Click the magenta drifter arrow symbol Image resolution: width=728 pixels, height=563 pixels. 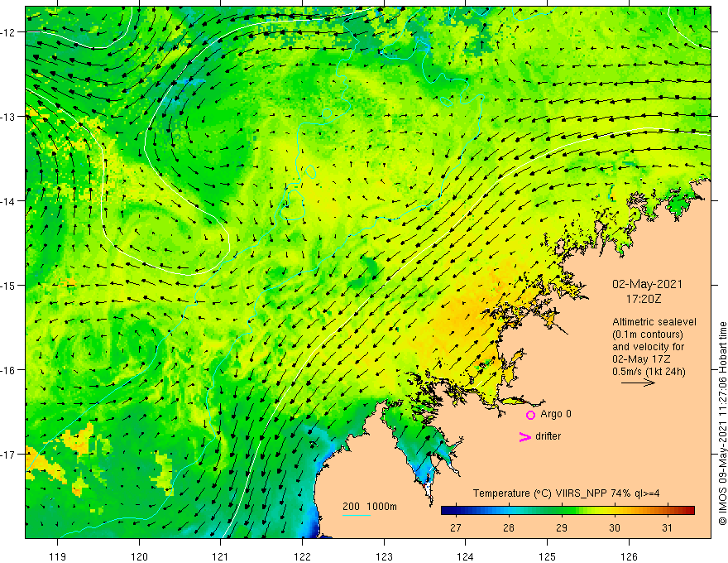[525, 436]
